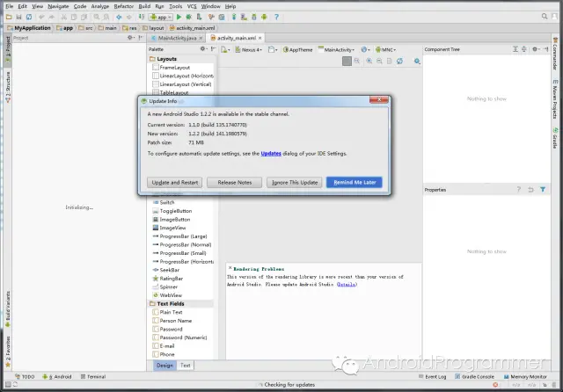Image resolution: width=563 pixels, height=392 pixels.
Task: Click Properties panel restore default icon
Action: (x=530, y=190)
